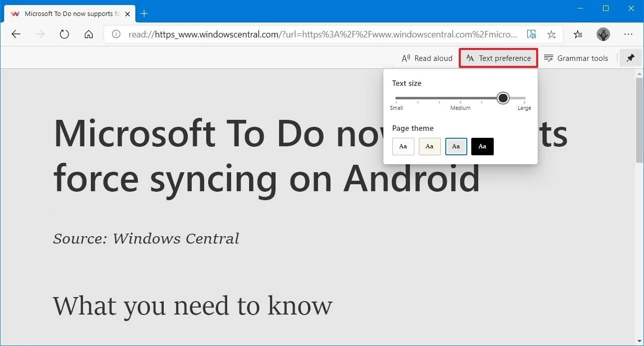Close the Edge window
The height and width of the screenshot is (346, 644).
[x=631, y=8]
